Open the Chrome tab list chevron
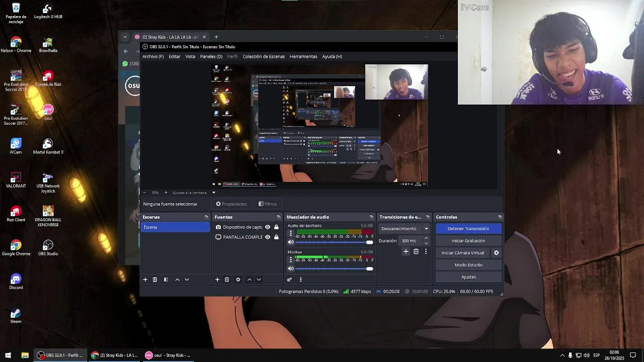The width and height of the screenshot is (644, 362). (125, 37)
